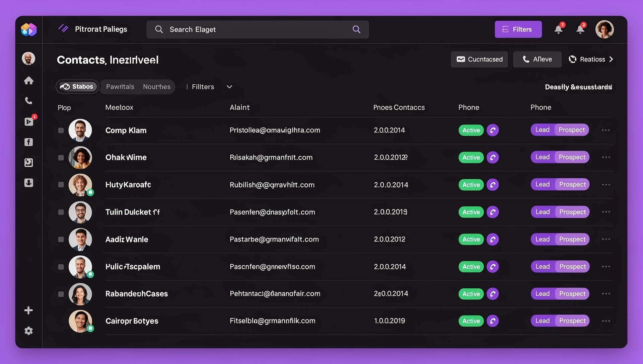Open more options for HutyKaroafc row
The image size is (643, 364).
606,185
